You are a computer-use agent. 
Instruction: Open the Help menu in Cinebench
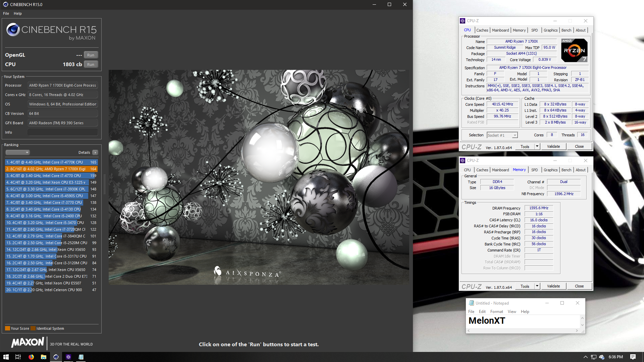pos(18,13)
